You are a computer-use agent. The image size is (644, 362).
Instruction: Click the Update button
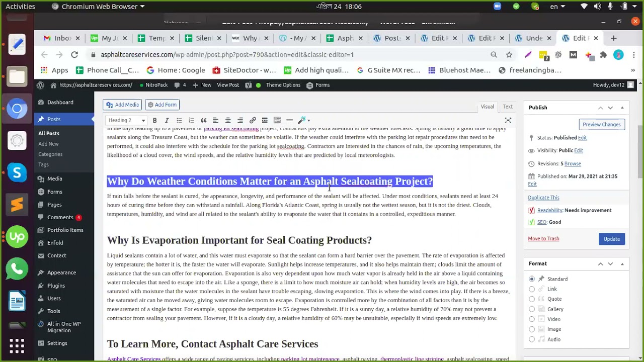click(612, 239)
